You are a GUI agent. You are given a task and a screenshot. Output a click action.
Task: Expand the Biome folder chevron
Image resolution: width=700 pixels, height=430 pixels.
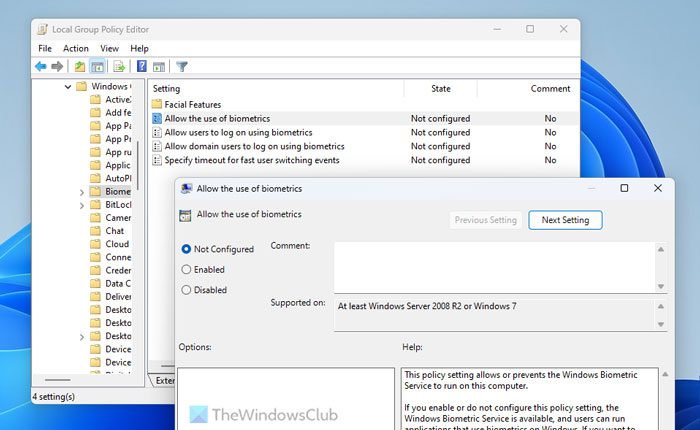(82, 192)
